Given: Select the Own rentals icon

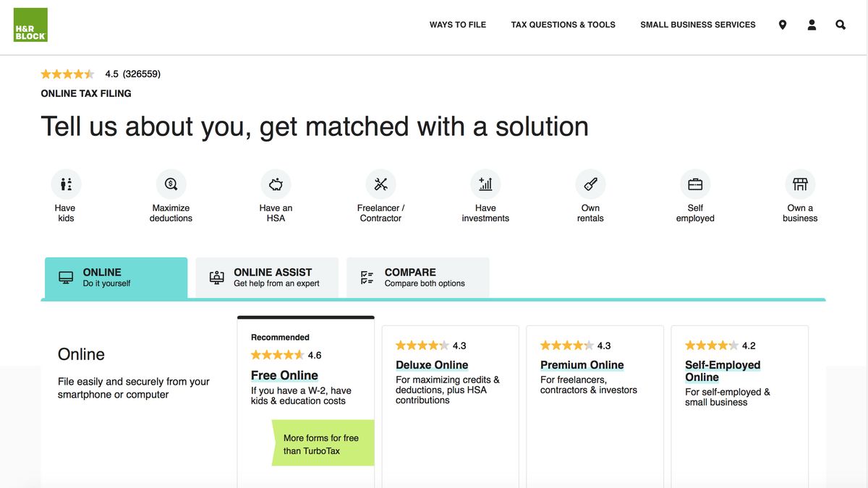Looking at the screenshot, I should [590, 184].
